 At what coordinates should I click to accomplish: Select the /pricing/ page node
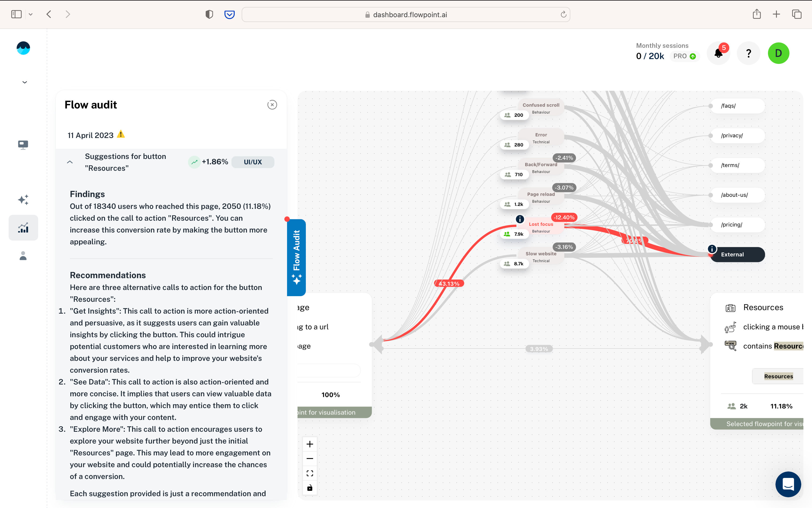coord(737,225)
